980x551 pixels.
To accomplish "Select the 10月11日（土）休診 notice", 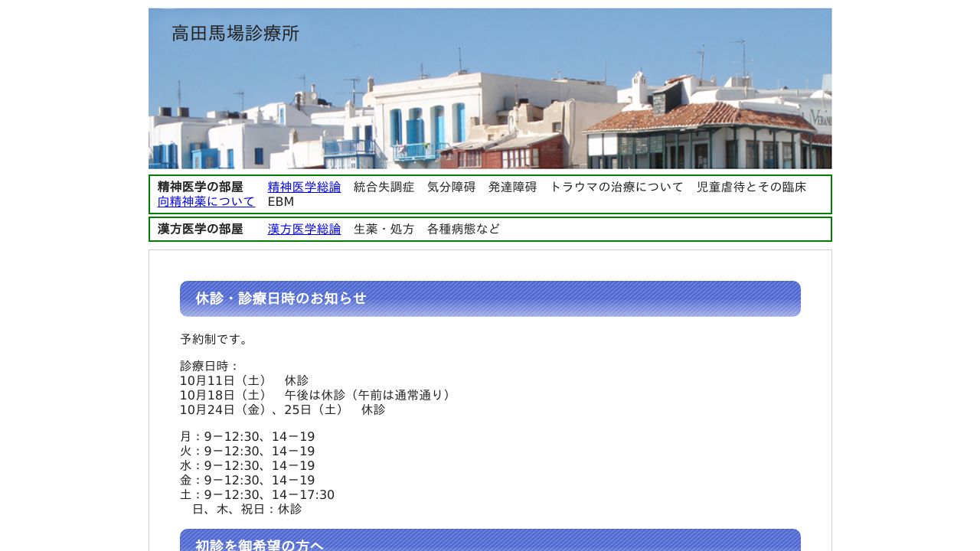I will (x=245, y=380).
